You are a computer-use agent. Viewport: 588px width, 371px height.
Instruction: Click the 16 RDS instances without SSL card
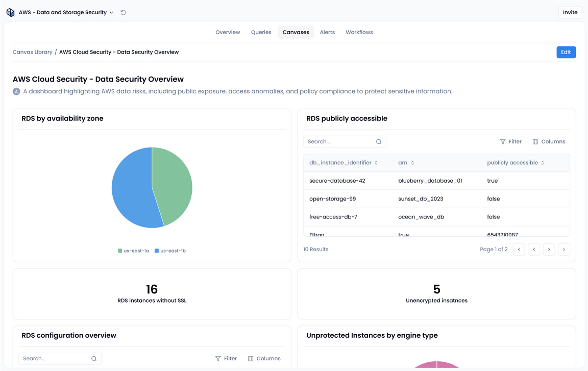tap(152, 294)
